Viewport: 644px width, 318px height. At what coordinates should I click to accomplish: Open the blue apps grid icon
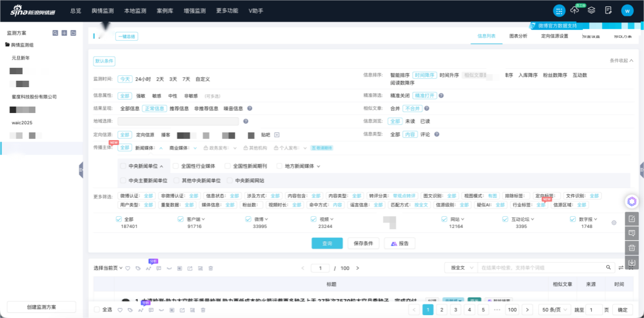pos(559,10)
